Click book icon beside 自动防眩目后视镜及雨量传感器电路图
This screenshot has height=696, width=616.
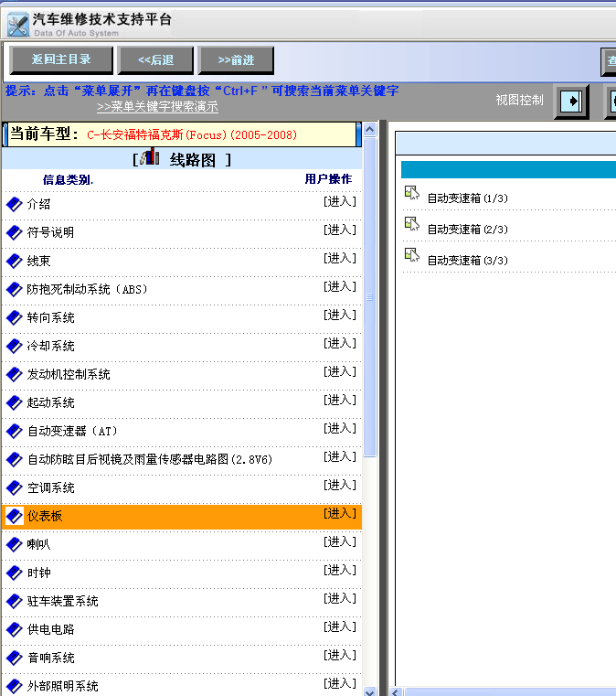[15, 459]
